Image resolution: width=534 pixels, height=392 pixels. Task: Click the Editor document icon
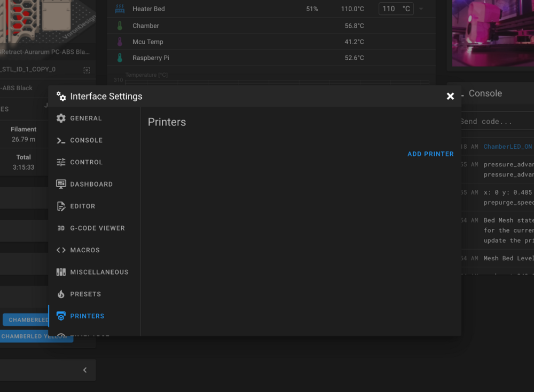click(x=61, y=206)
